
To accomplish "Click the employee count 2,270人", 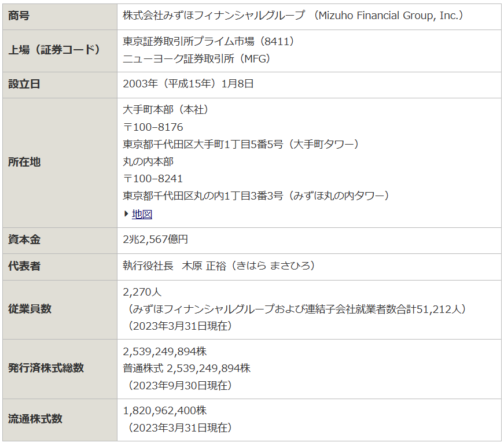I will (x=142, y=292).
